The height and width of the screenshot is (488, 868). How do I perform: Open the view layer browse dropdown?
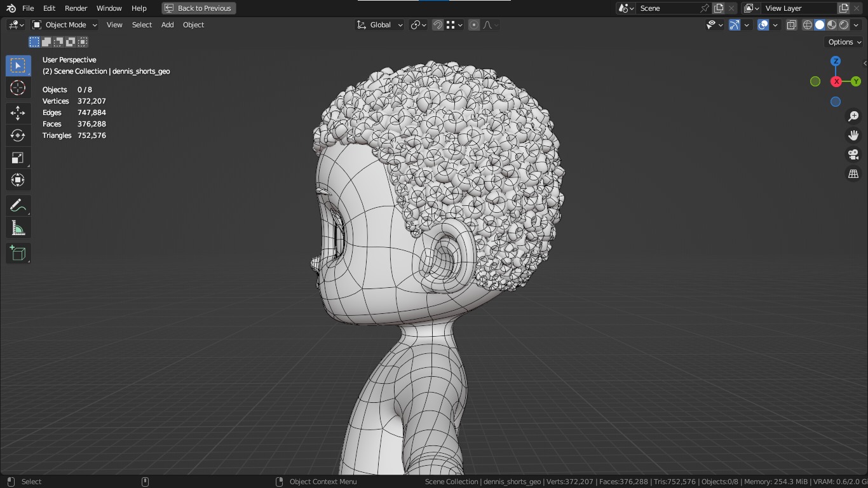[751, 8]
